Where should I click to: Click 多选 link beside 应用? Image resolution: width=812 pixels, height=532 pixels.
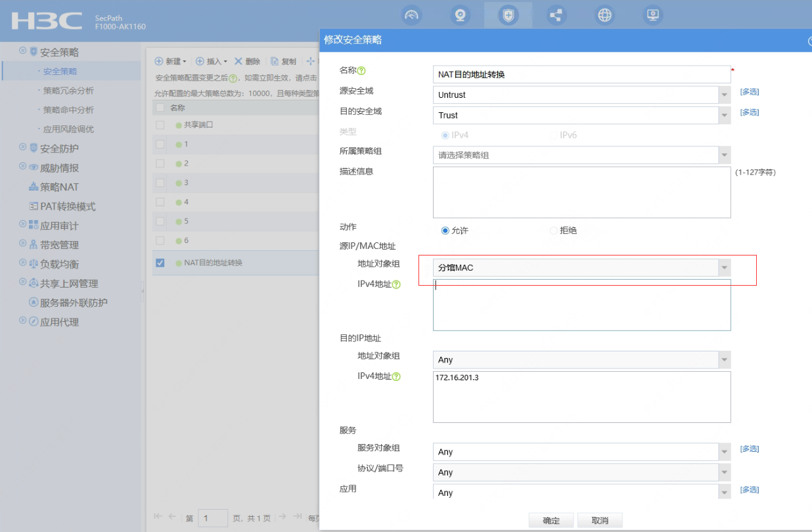750,490
